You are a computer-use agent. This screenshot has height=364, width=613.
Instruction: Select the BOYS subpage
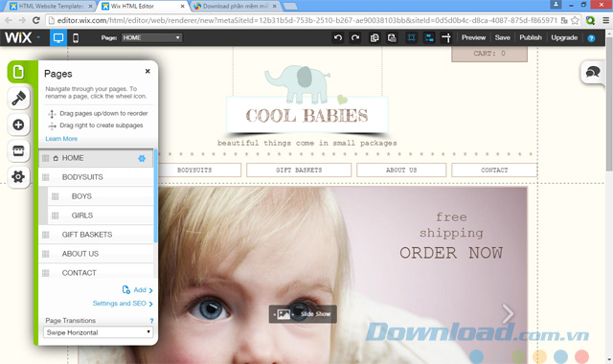pyautogui.click(x=101, y=196)
